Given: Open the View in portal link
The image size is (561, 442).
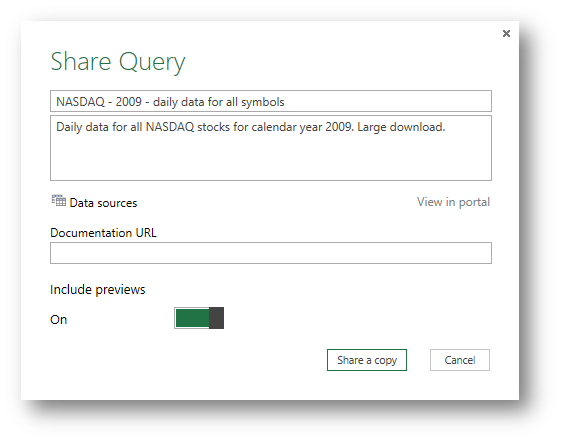Looking at the screenshot, I should tap(453, 202).
